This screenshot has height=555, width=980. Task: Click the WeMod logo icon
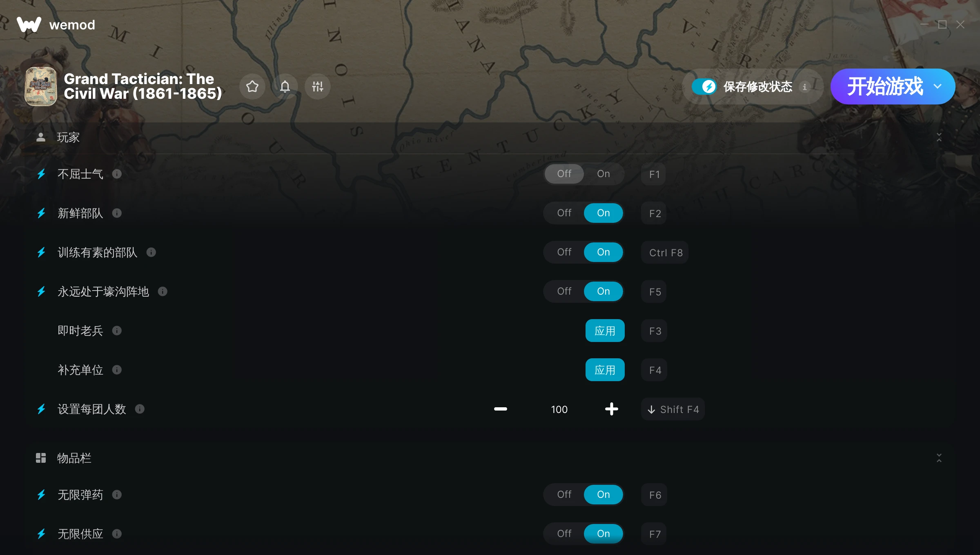pyautogui.click(x=29, y=24)
